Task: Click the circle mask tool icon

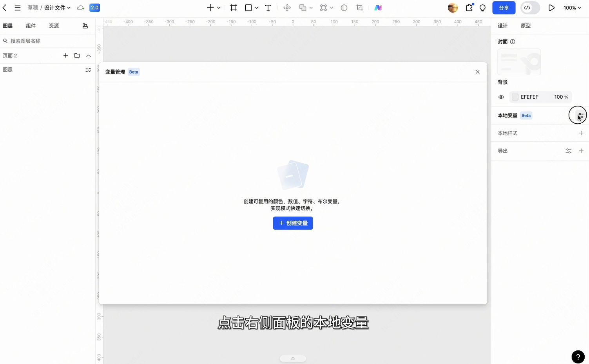Action: click(x=344, y=8)
